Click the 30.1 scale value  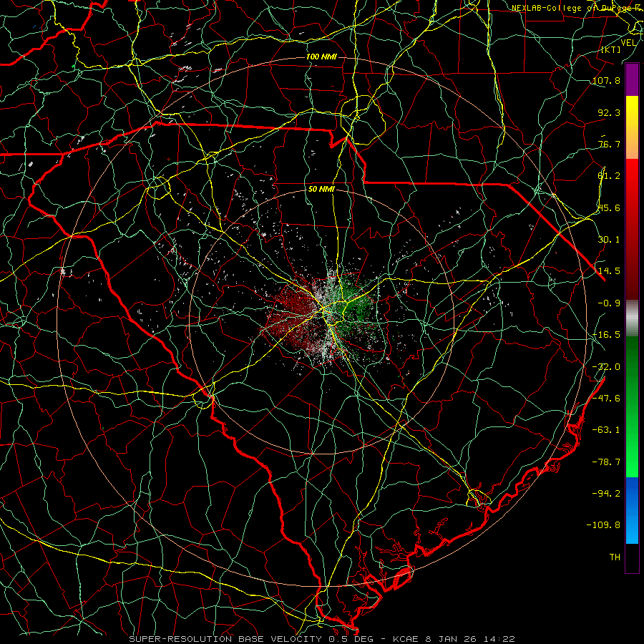coord(609,240)
